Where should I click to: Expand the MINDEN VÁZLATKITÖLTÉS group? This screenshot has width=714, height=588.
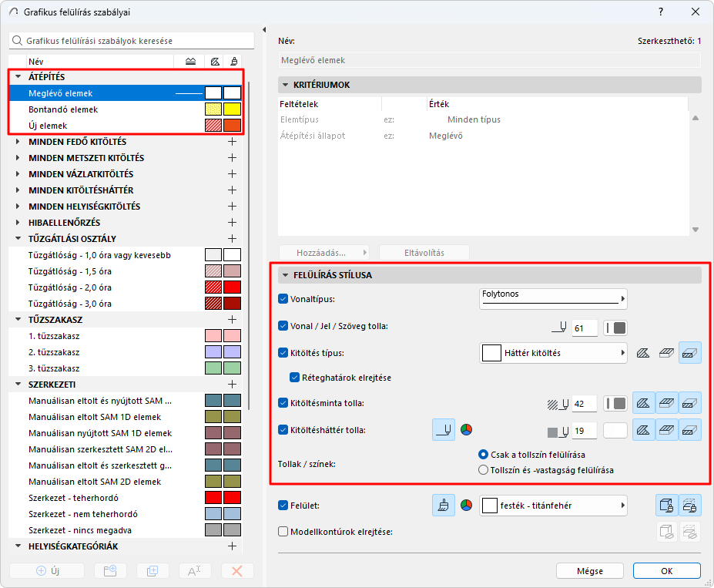18,174
